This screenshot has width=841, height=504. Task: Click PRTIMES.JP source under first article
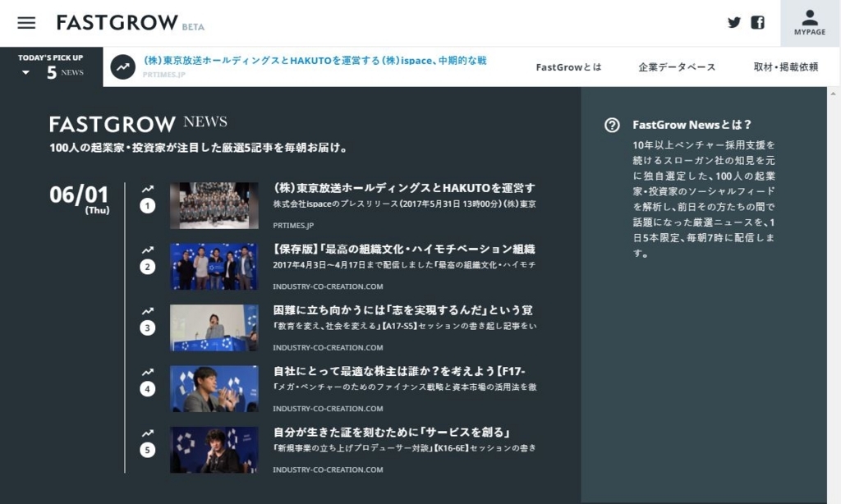click(x=293, y=226)
